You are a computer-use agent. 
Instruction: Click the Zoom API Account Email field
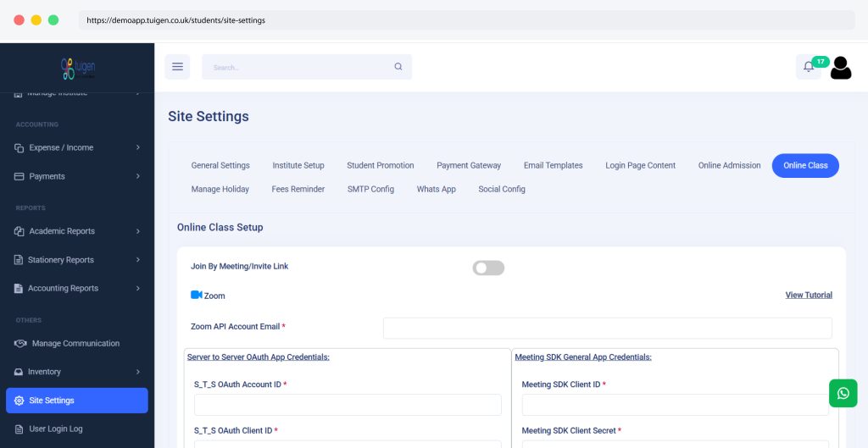click(607, 328)
